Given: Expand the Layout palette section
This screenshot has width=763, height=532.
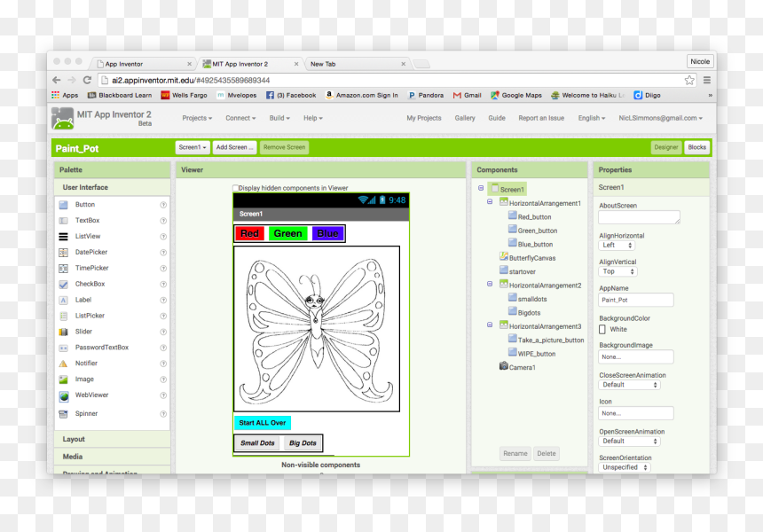Looking at the screenshot, I should pyautogui.click(x=113, y=439).
